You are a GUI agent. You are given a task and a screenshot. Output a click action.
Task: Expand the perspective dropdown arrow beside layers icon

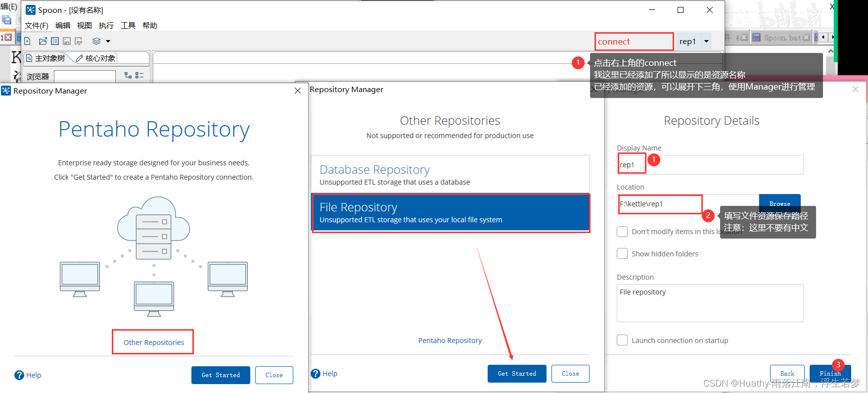(108, 42)
